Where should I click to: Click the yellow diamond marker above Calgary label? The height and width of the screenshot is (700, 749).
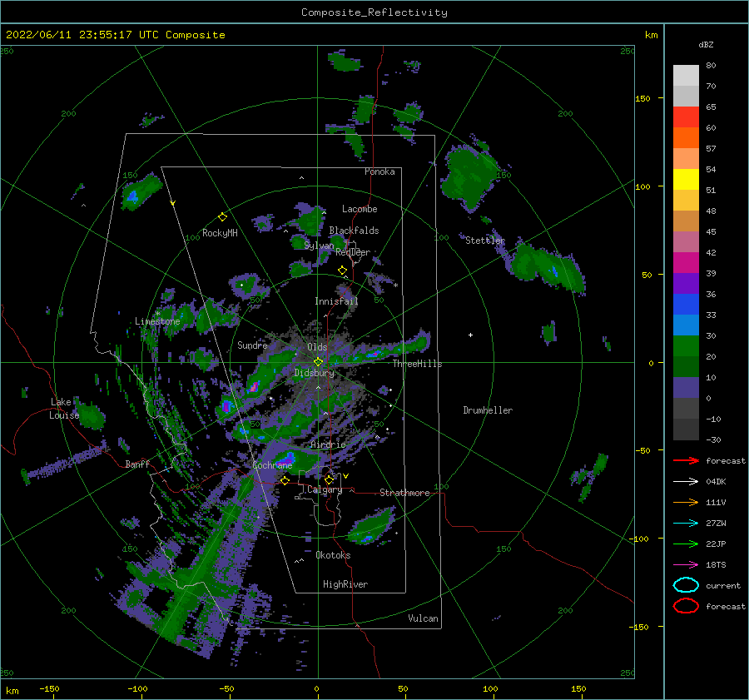click(329, 479)
